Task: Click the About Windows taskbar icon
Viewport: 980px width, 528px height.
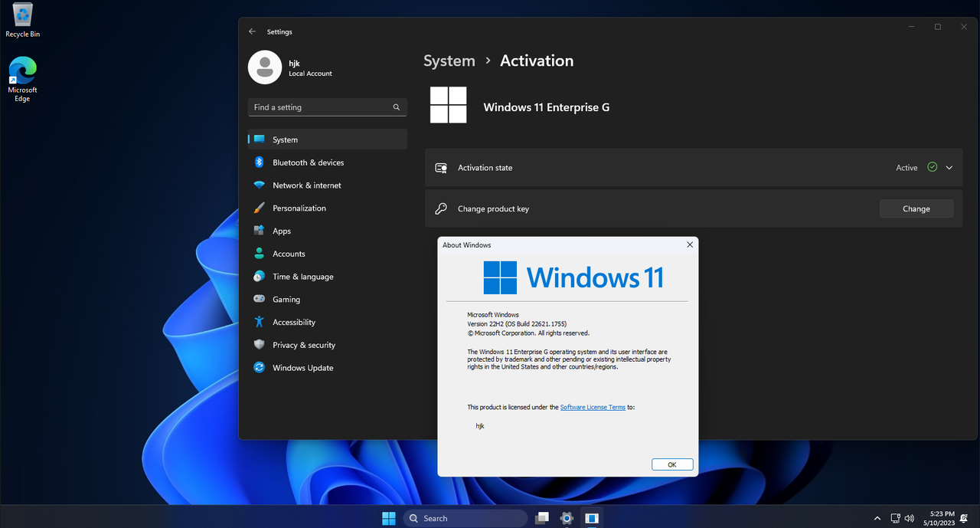Action: click(x=591, y=518)
